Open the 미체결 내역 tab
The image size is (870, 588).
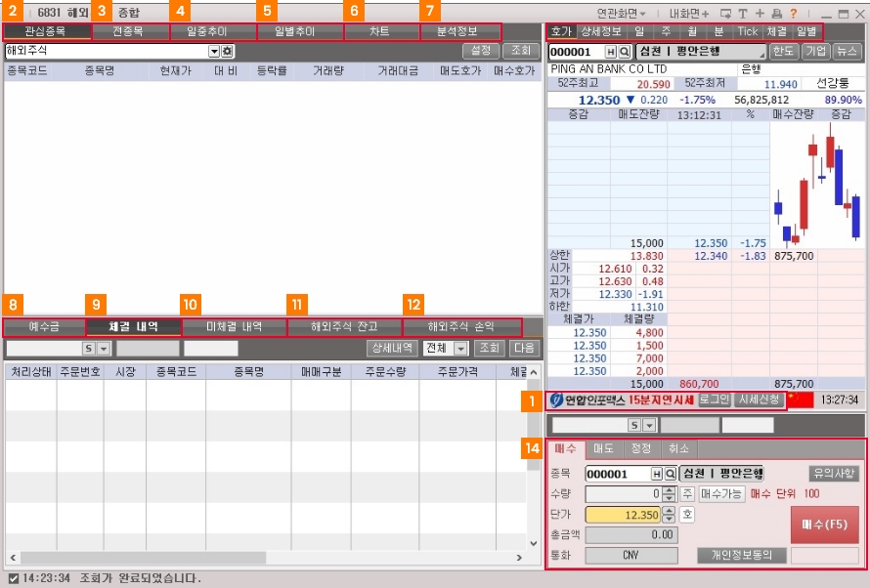pos(235,327)
